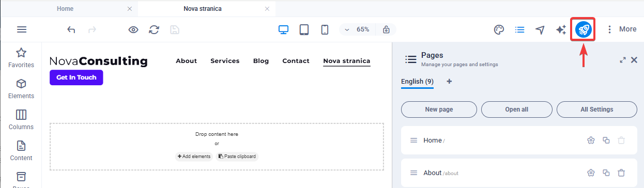The image size is (644, 188).
Task: Expand the Pages panel to full size
Action: point(623,60)
